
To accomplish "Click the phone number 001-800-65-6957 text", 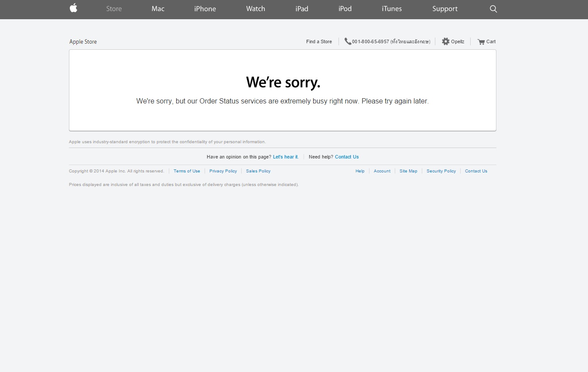I will [x=370, y=42].
